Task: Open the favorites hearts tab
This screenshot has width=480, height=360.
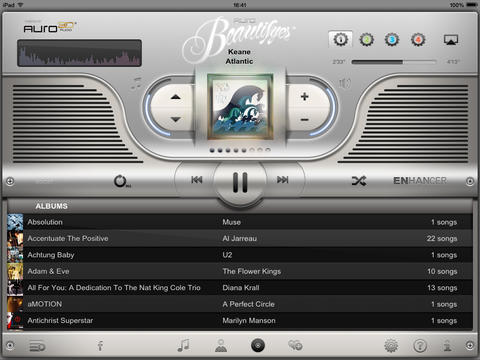Action: 295,345
